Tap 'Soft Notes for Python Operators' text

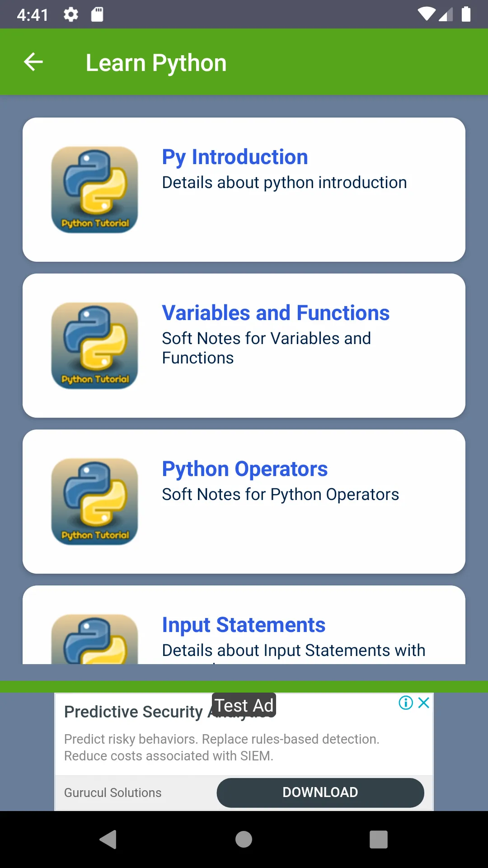(x=281, y=495)
